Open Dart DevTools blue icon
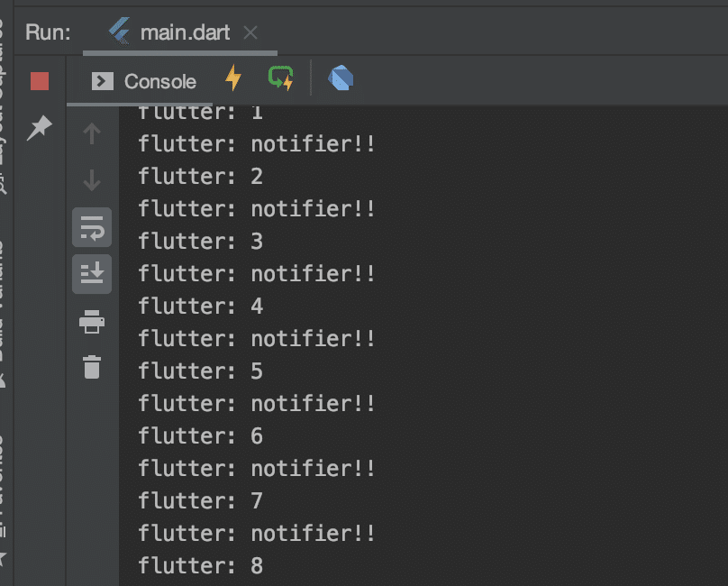The width and height of the screenshot is (728, 586). tap(341, 78)
